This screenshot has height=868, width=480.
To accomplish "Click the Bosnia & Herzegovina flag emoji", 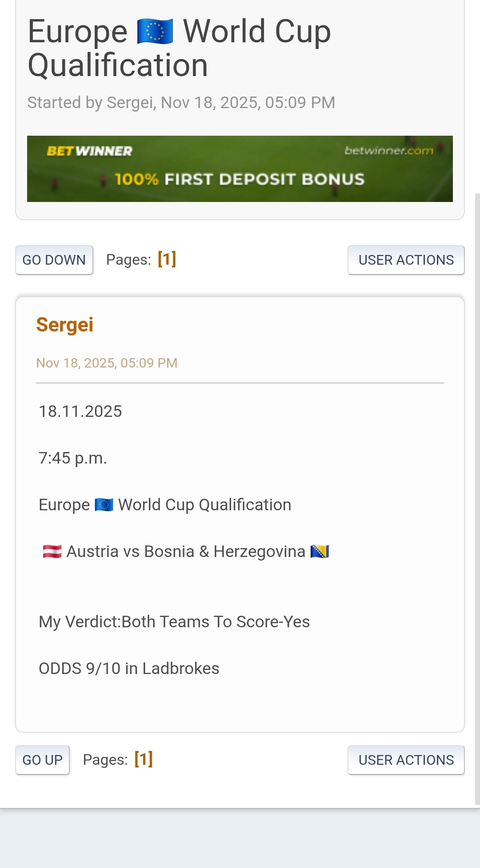I will point(320,552).
